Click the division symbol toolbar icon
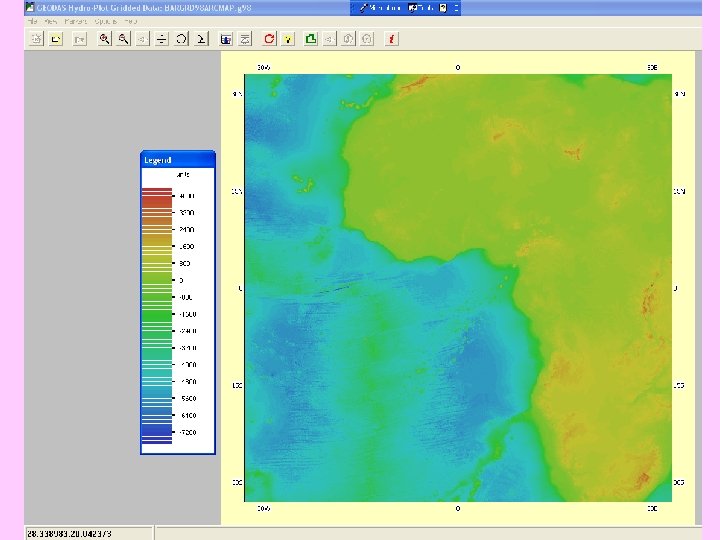720x540 pixels. [161, 39]
